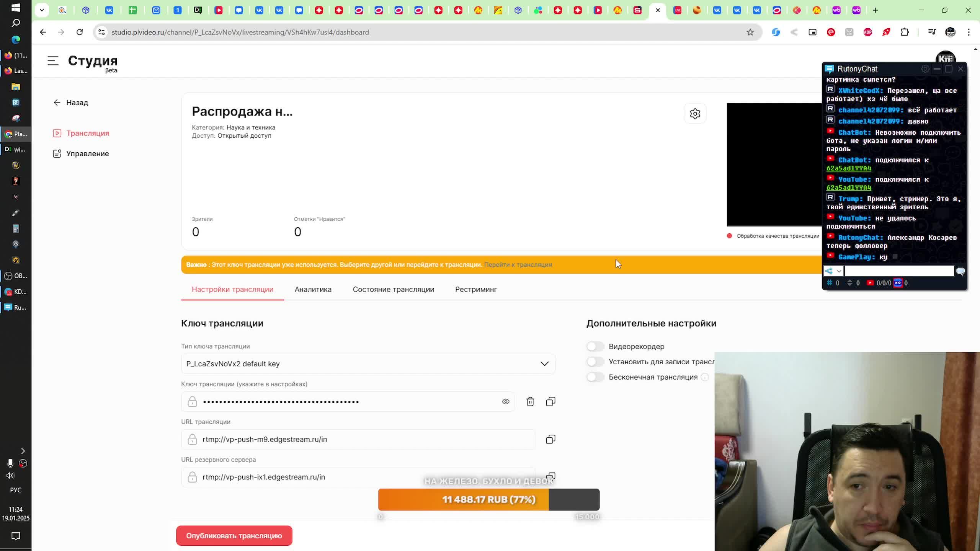This screenshot has width=980, height=551.
Task: Bookmark this page with star icon
Action: [x=750, y=32]
